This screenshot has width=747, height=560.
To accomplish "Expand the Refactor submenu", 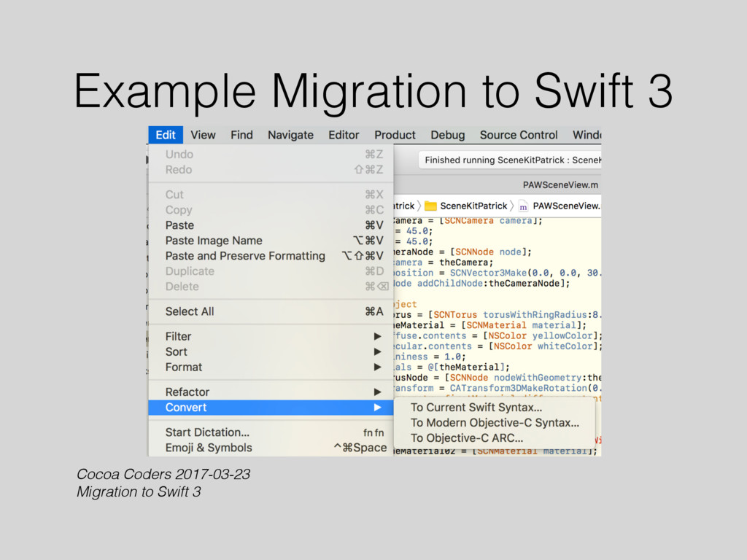I will (271, 392).
